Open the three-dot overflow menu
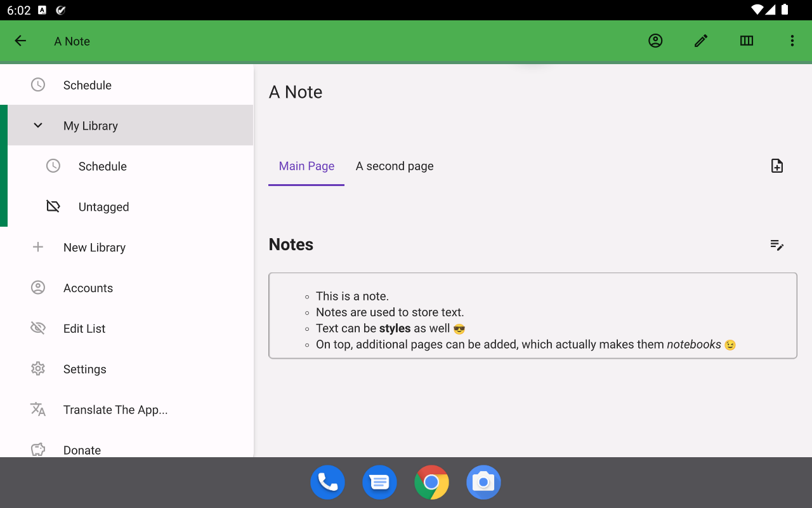This screenshot has width=812, height=508. click(792, 41)
